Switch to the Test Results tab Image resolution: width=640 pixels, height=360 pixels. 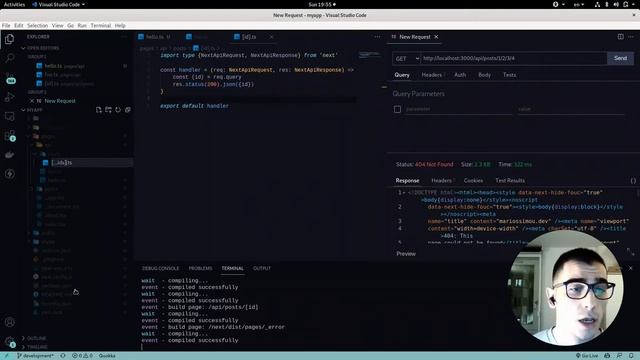(510, 180)
